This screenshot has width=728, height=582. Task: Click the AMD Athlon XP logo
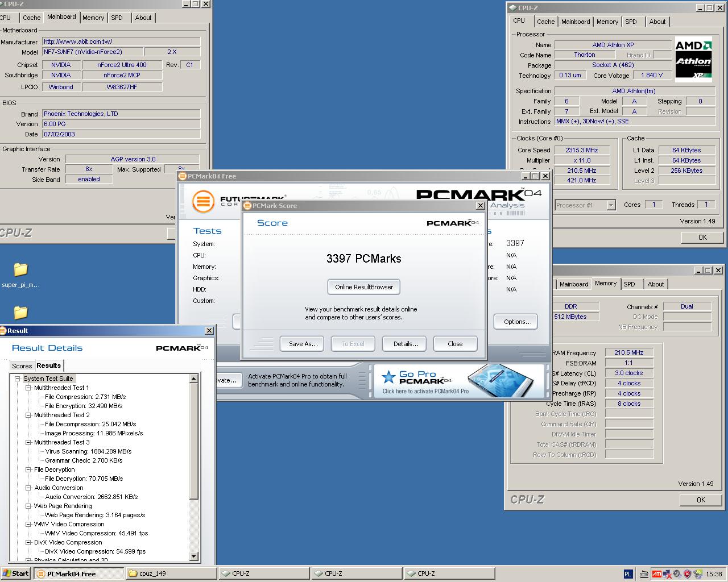[x=693, y=60]
